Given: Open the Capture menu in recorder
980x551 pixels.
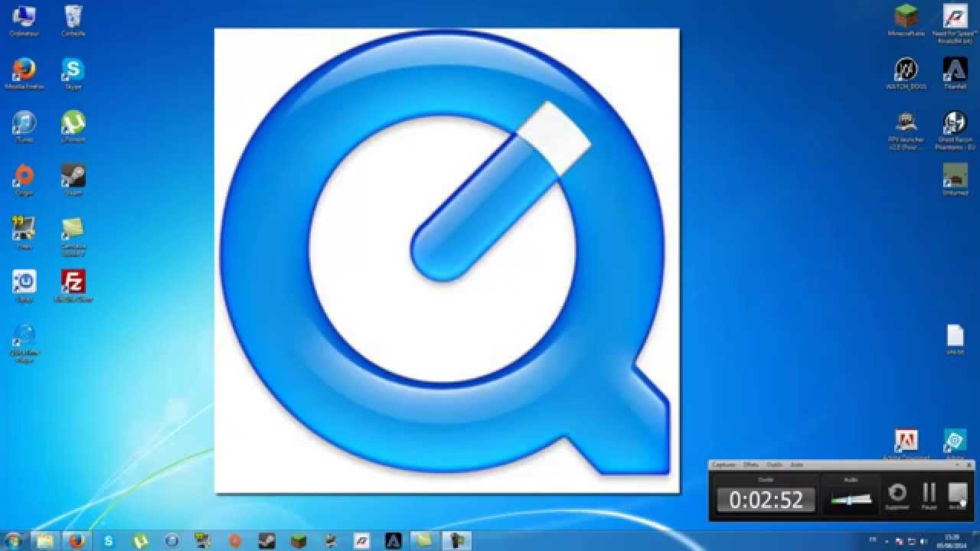Looking at the screenshot, I should 724,465.
